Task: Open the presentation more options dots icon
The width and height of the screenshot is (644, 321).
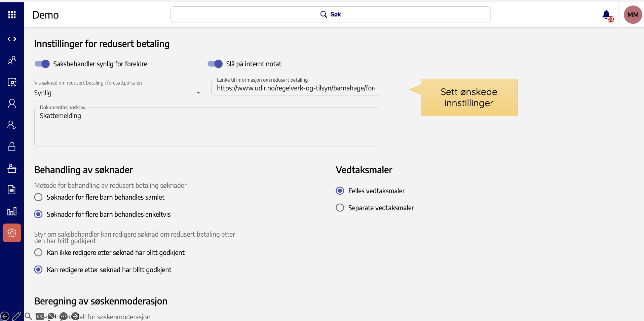Action: (63, 316)
